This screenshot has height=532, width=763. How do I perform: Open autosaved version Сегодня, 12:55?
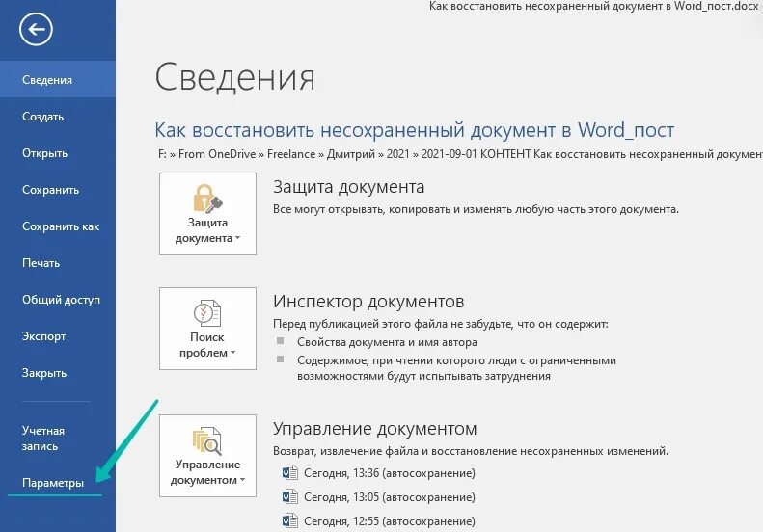point(390,521)
